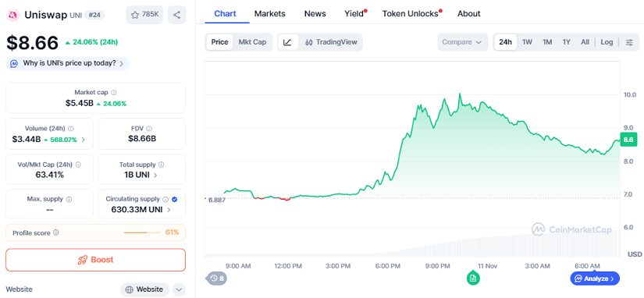Switch the chart to Mkt Cap
Screen dimensions: 644x298
coord(252,42)
